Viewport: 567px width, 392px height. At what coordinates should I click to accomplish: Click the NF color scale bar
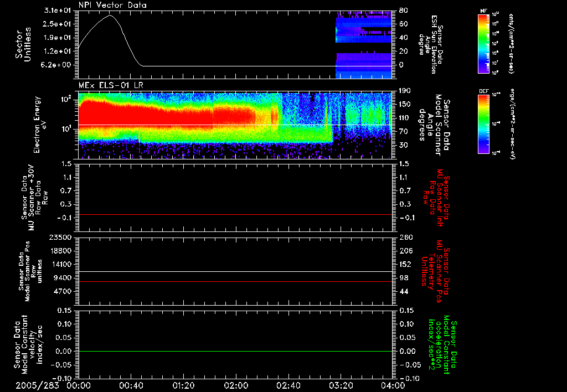[483, 43]
